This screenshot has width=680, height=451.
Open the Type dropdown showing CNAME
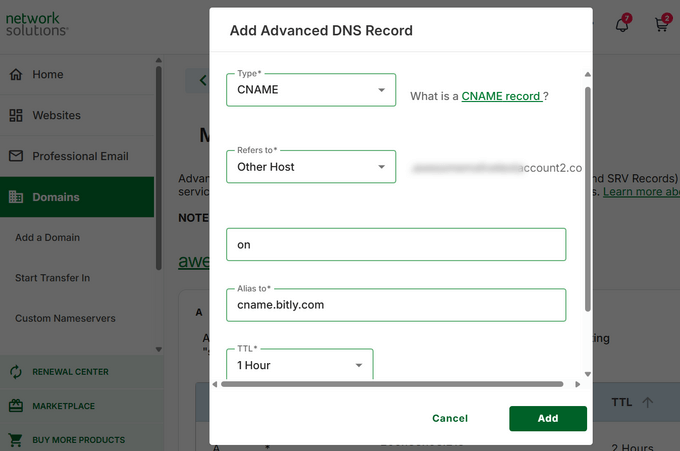click(x=311, y=90)
